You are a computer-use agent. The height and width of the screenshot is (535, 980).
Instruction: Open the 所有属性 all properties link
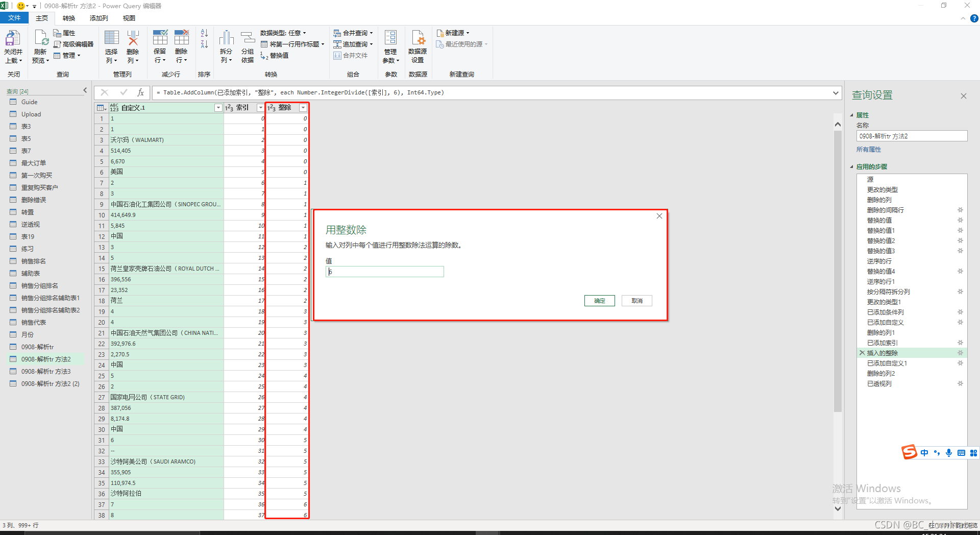click(x=869, y=150)
